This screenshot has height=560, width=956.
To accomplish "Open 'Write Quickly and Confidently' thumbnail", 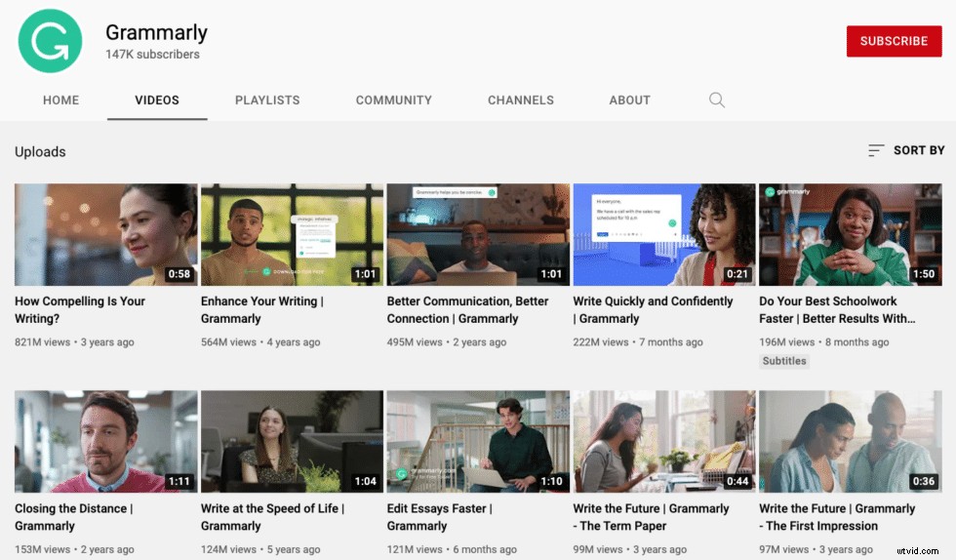I will 664,235.
